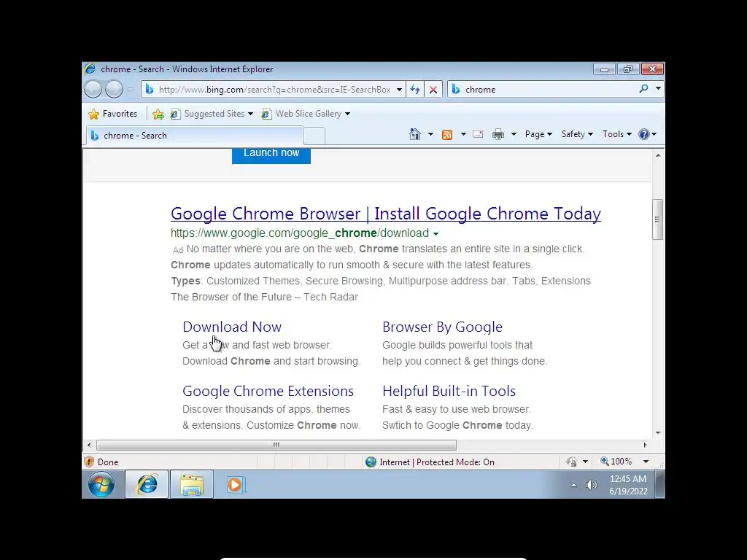The image size is (747, 560).
Task: Click the Launch now button
Action: (271, 155)
